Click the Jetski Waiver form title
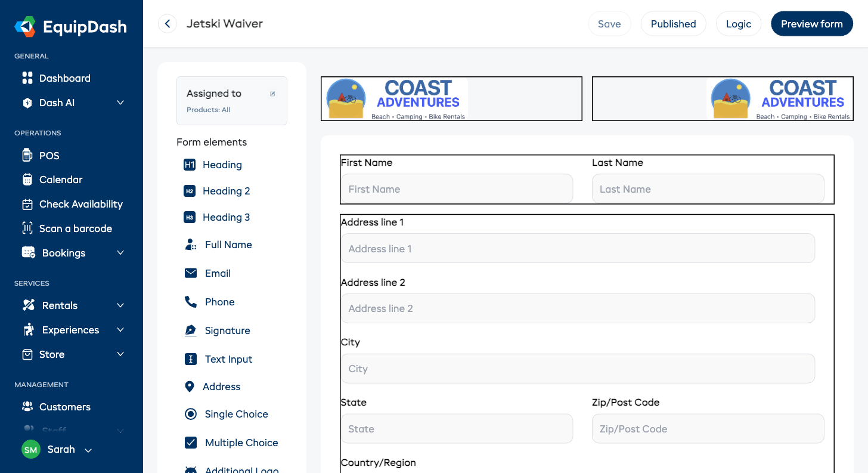This screenshot has height=473, width=868. click(225, 24)
